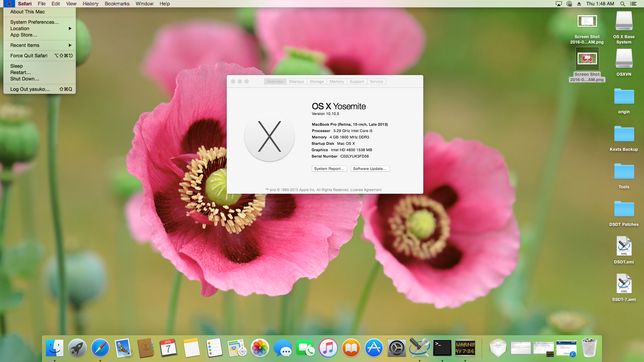Open iBooks icon in Dock
Image resolution: width=644 pixels, height=362 pixels.
point(351,348)
